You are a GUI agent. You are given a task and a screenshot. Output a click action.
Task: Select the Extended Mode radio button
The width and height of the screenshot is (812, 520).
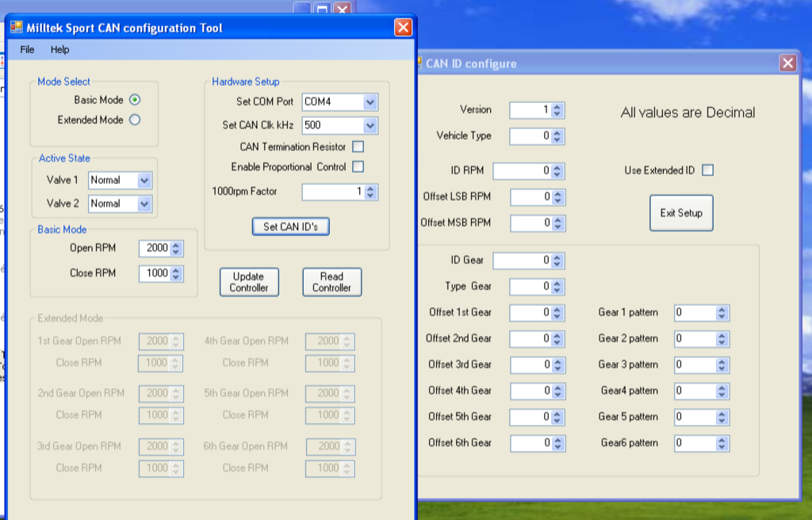click(135, 120)
